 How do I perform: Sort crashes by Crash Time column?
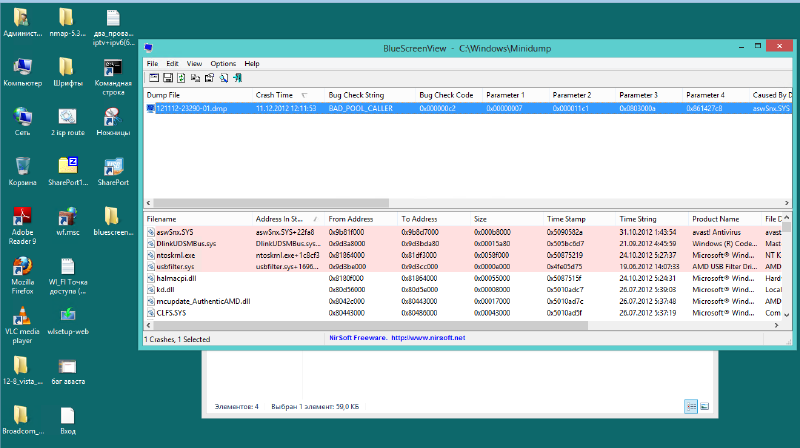(x=288, y=95)
